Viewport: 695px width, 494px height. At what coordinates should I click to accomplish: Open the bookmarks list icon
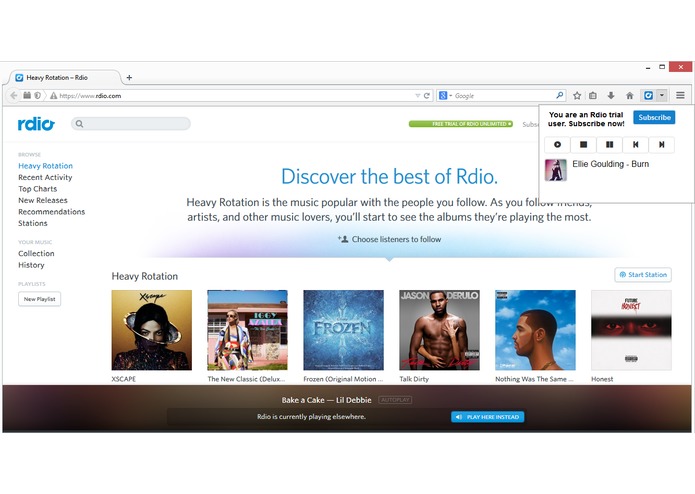pos(593,95)
